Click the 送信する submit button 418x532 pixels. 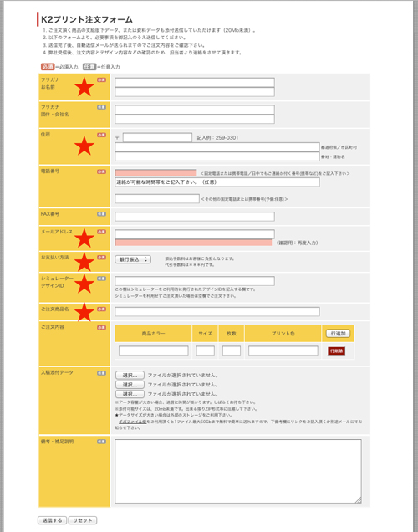[52, 520]
